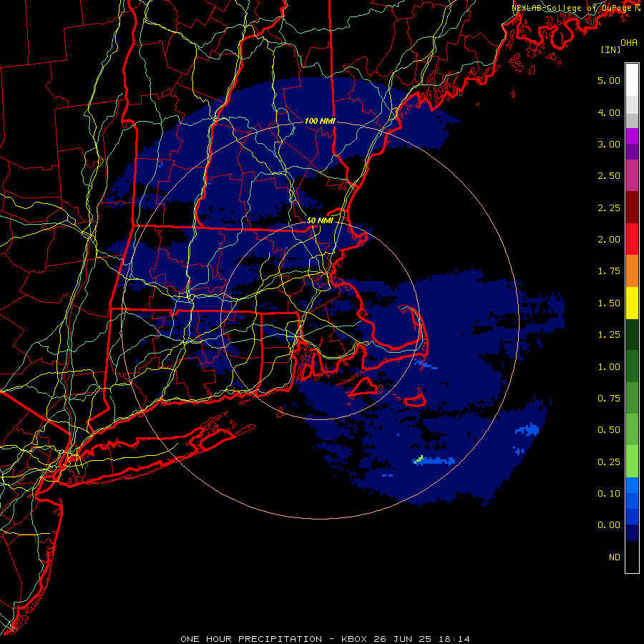Click the [IN] units label
Image resolution: width=644 pixels, height=644 pixels.
(x=610, y=49)
